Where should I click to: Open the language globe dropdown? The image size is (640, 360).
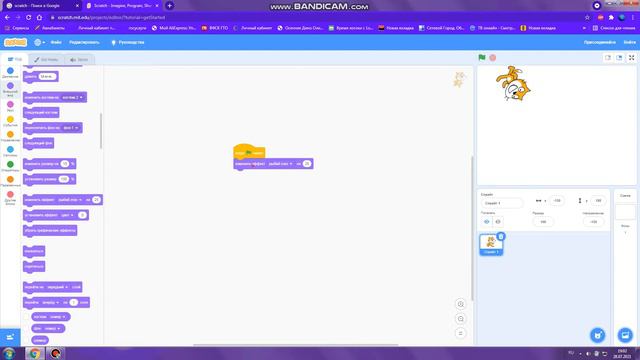point(40,42)
